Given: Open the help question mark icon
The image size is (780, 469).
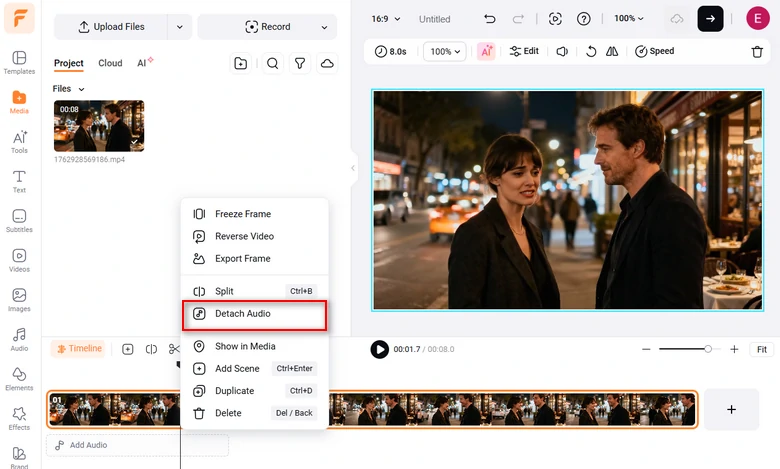Looking at the screenshot, I should [x=584, y=19].
